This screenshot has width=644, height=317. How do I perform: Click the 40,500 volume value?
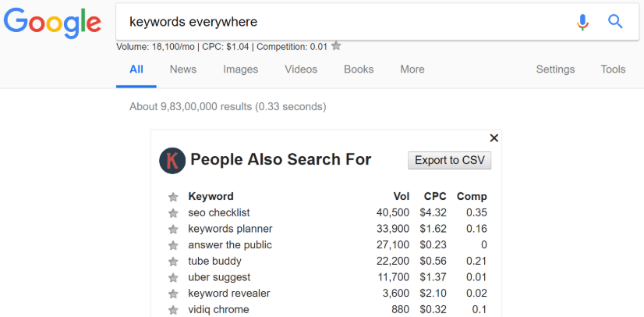pos(393,212)
